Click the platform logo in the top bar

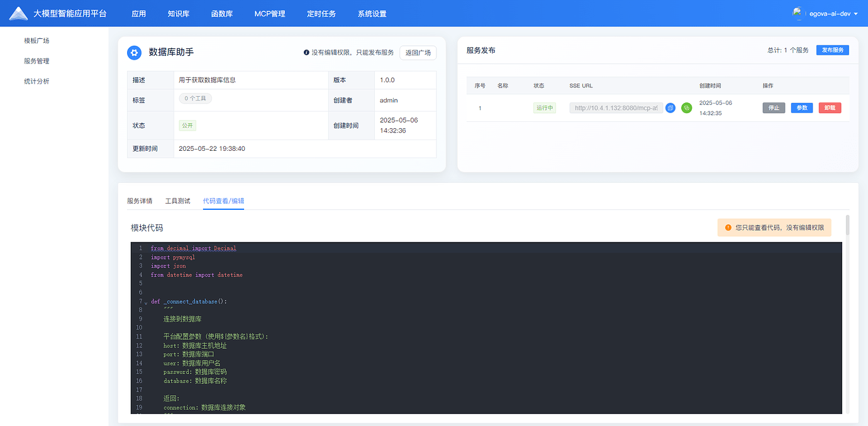tap(18, 13)
